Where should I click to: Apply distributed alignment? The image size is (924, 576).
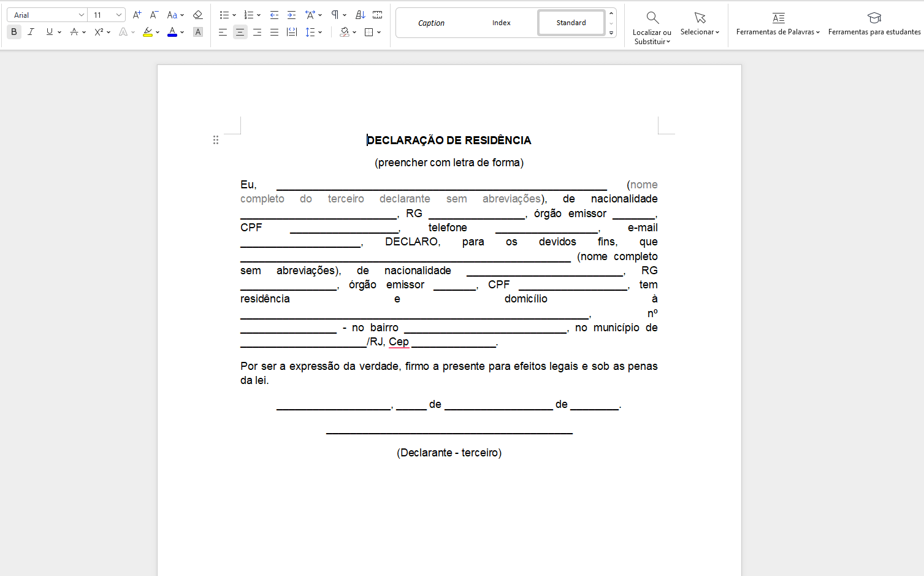point(292,32)
